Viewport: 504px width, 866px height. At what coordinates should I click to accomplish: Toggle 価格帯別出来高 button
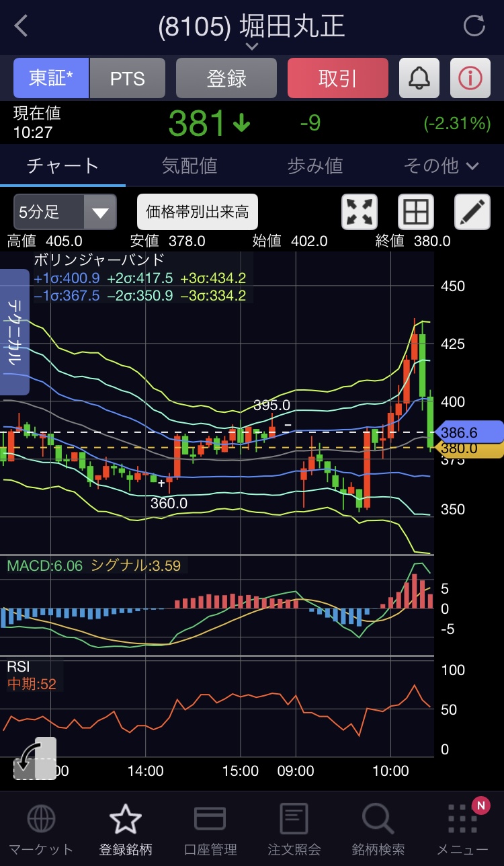click(198, 212)
